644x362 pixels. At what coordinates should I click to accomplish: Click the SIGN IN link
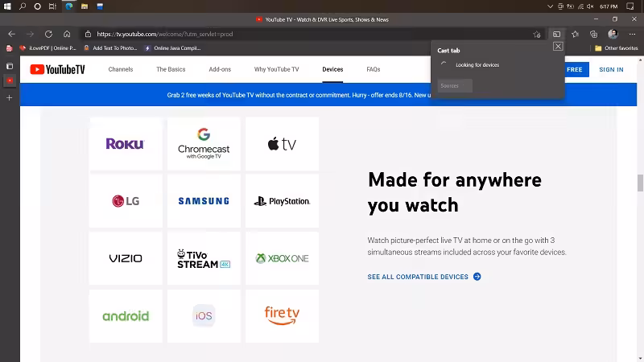[x=611, y=69]
